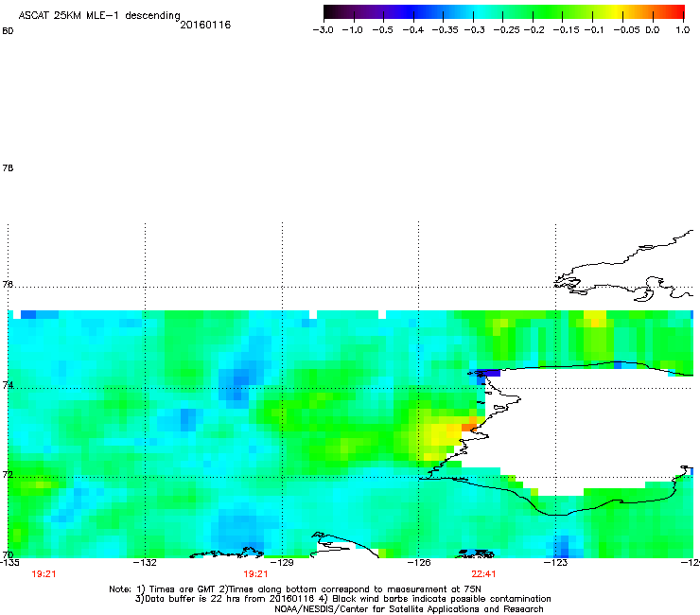This screenshot has width=700, height=615.
Task: Click the -0.5 color scale label
Action: [x=382, y=30]
